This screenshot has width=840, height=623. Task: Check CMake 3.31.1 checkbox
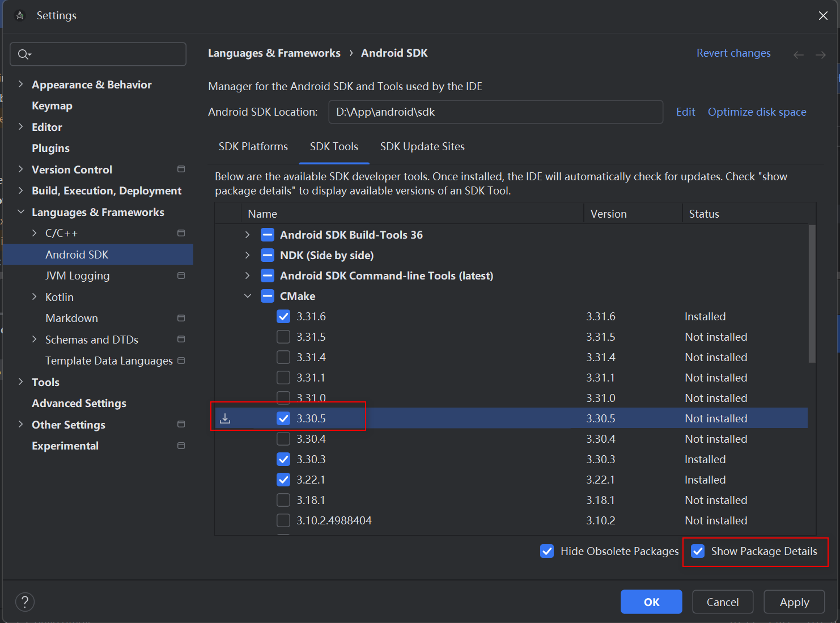(x=283, y=378)
